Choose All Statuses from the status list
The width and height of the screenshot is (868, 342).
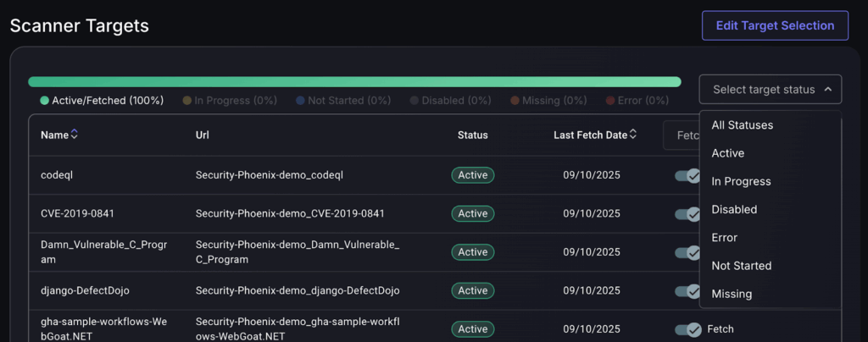(x=742, y=125)
